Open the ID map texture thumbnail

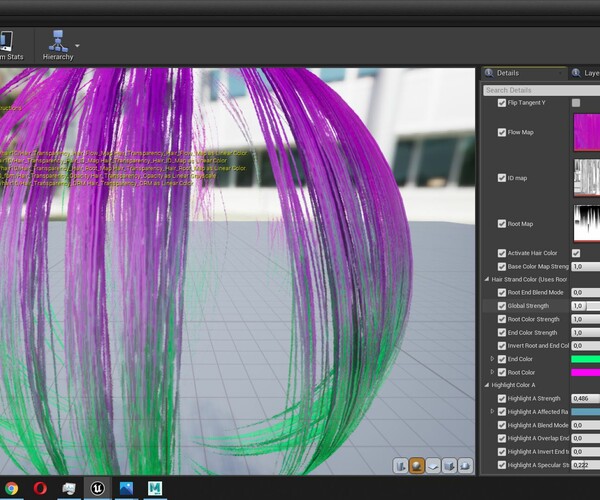587,178
